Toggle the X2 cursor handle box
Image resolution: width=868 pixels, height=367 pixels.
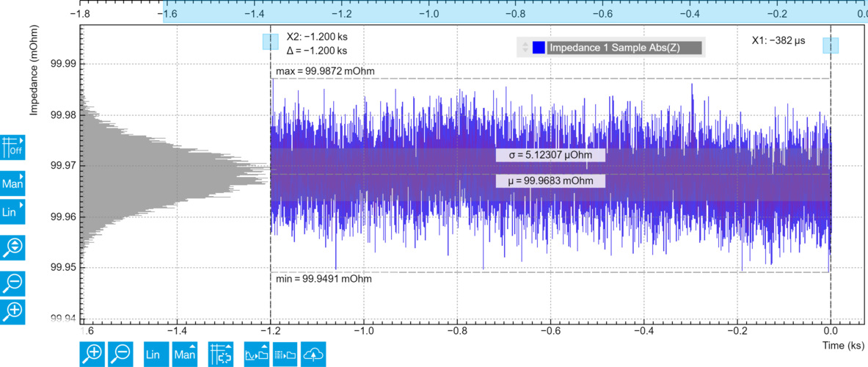point(270,42)
